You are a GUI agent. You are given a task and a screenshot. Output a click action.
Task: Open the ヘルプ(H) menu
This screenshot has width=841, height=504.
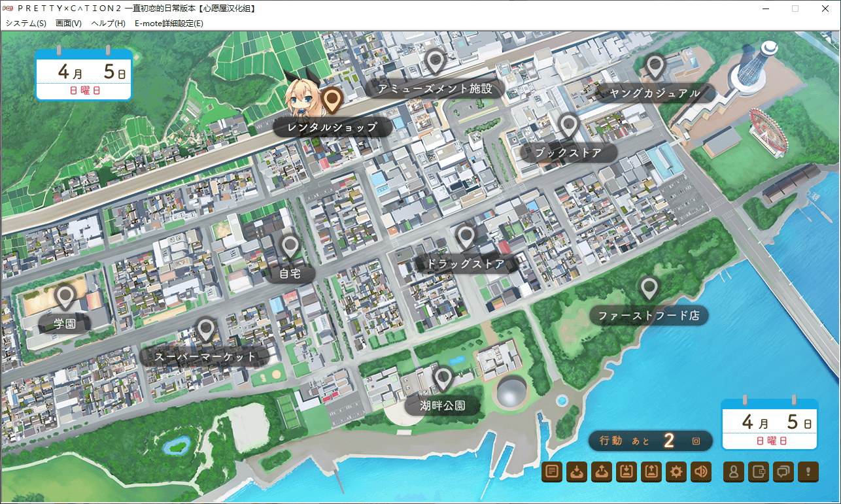click(108, 23)
